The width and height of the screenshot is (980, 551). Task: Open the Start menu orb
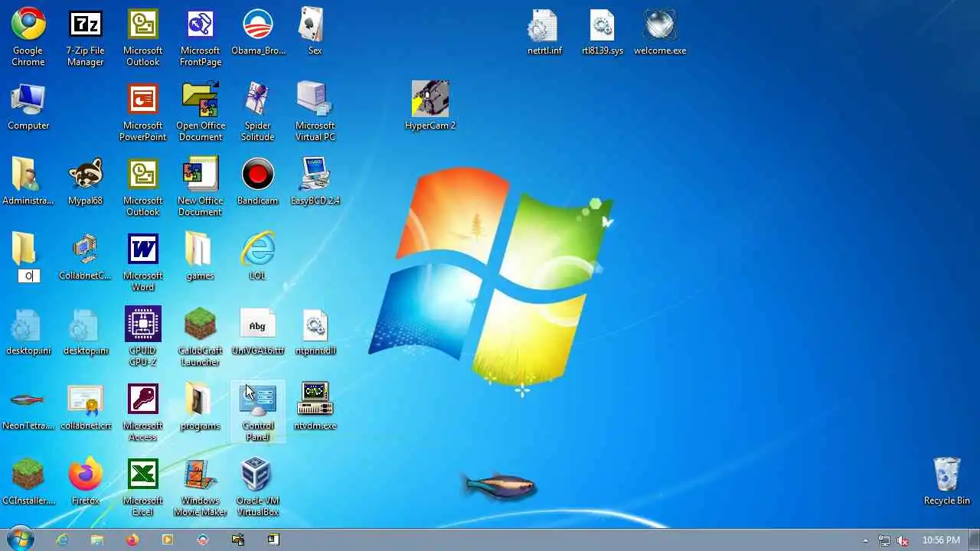[20, 539]
